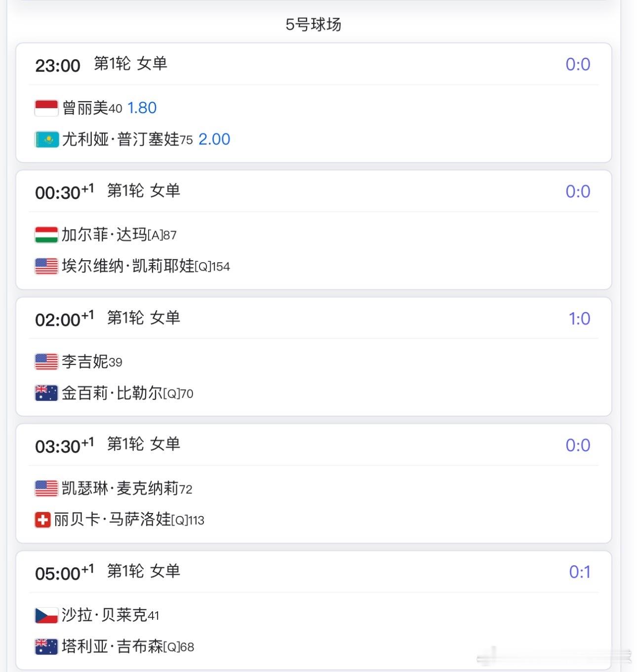
Task: Open the 02:00 match score 1:0
Action: click(x=579, y=318)
